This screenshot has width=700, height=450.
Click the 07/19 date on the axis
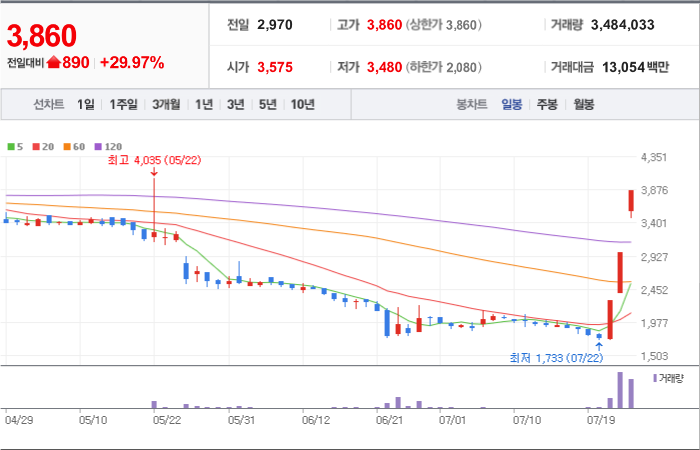coord(600,420)
